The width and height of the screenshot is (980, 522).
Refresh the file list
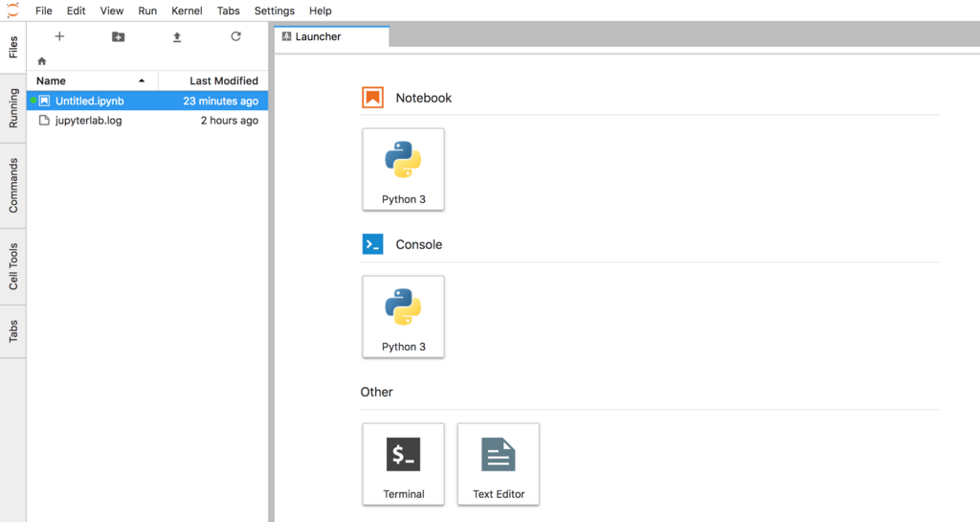(235, 36)
